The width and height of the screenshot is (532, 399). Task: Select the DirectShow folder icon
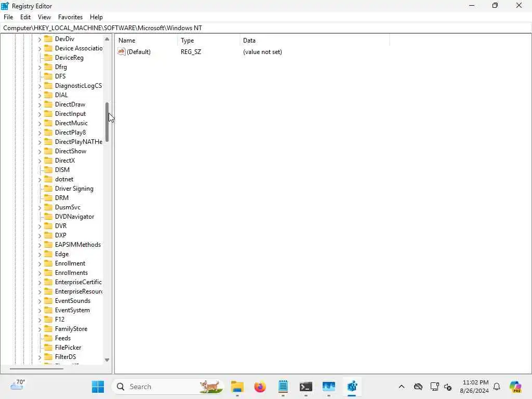[x=48, y=151]
